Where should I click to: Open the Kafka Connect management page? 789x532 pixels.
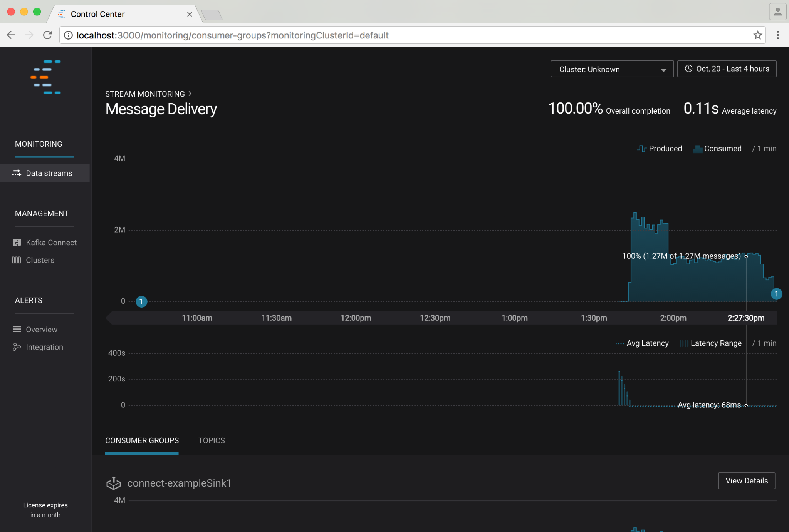[x=51, y=243]
